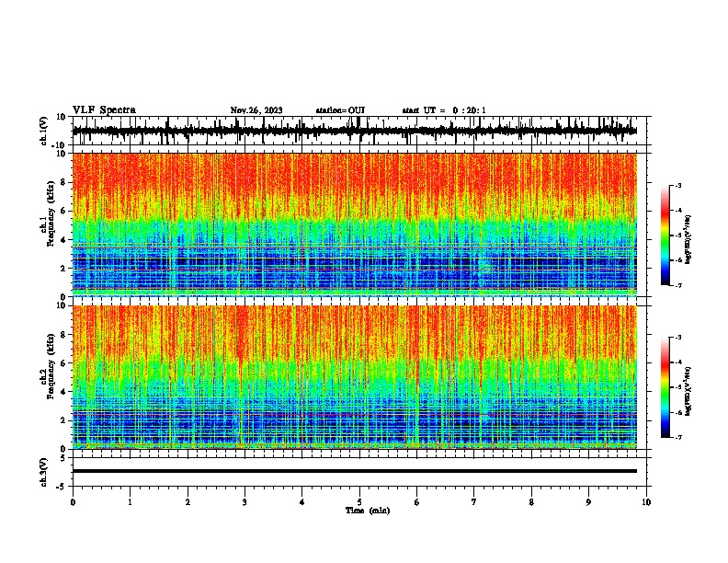
Task: Click the 'start UT = 0 :20: 1' text
Action: (444, 110)
